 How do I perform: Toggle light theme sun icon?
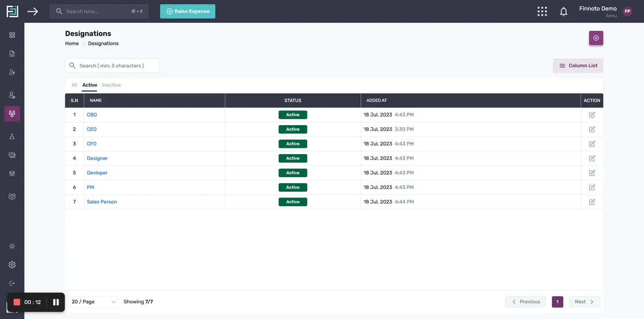pos(12,246)
